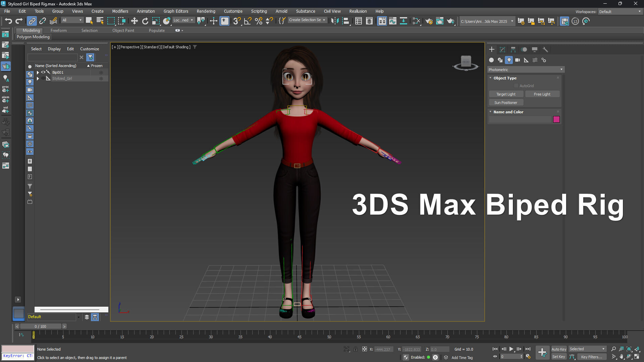Toggle the Layer Explorer icon
The height and width of the screenshot is (362, 644).
click(x=369, y=21)
